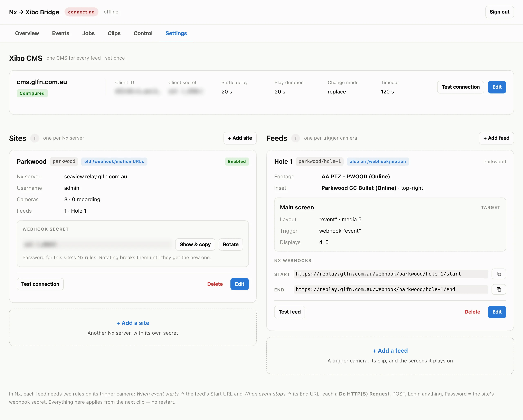The width and height of the screenshot is (523, 420).
Task: Edit the Hole 1 feed
Action: 497,312
